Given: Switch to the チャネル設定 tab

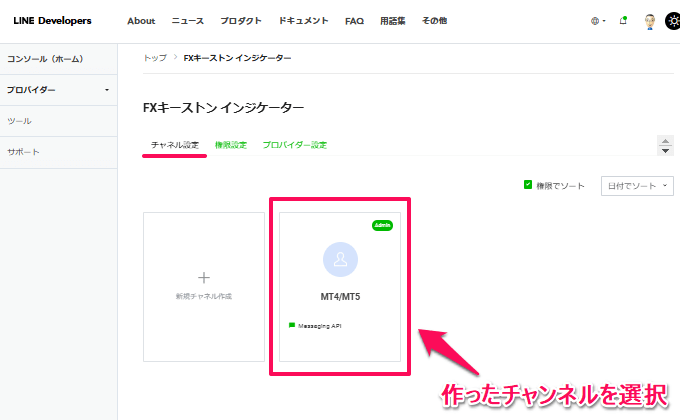Looking at the screenshot, I should (x=174, y=145).
